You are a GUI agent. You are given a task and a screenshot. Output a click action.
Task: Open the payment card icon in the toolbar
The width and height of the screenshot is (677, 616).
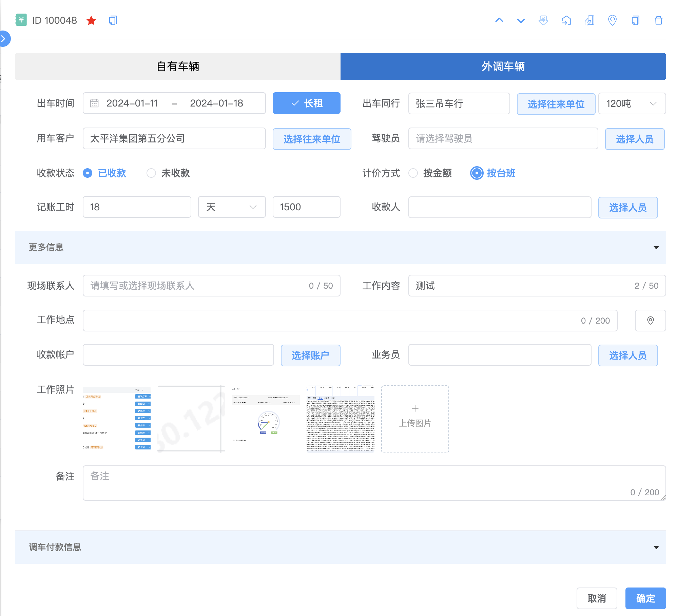589,20
